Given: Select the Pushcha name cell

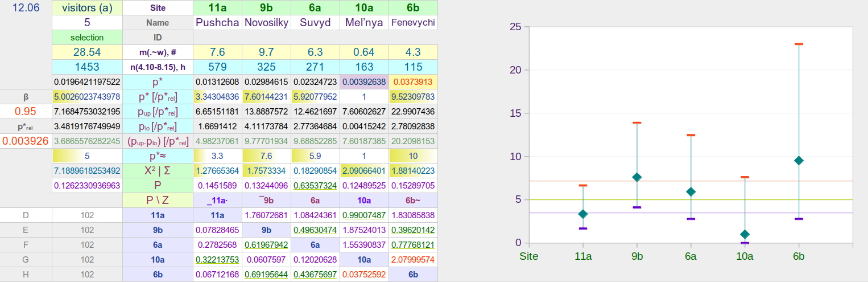Looking at the screenshot, I should point(217,23).
